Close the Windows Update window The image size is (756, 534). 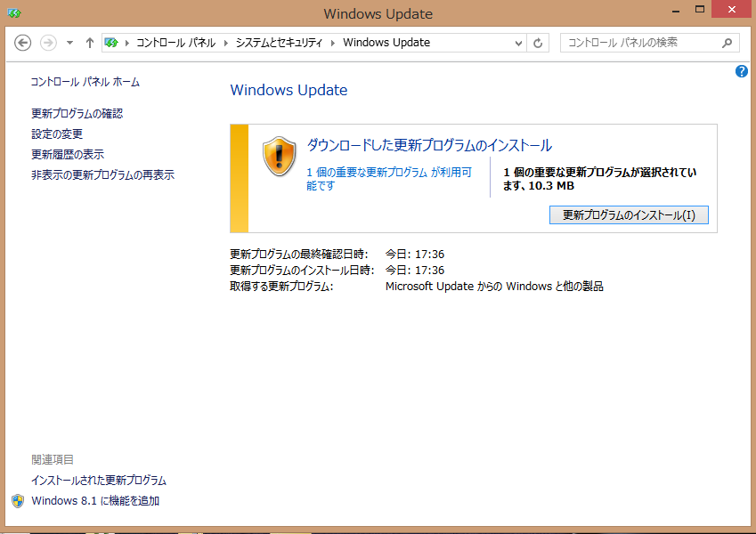point(731,10)
